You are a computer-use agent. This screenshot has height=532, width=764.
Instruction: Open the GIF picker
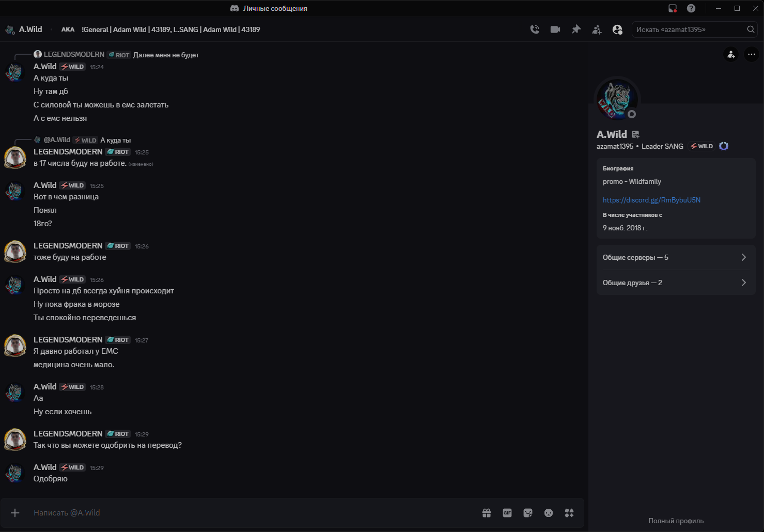[x=507, y=513]
